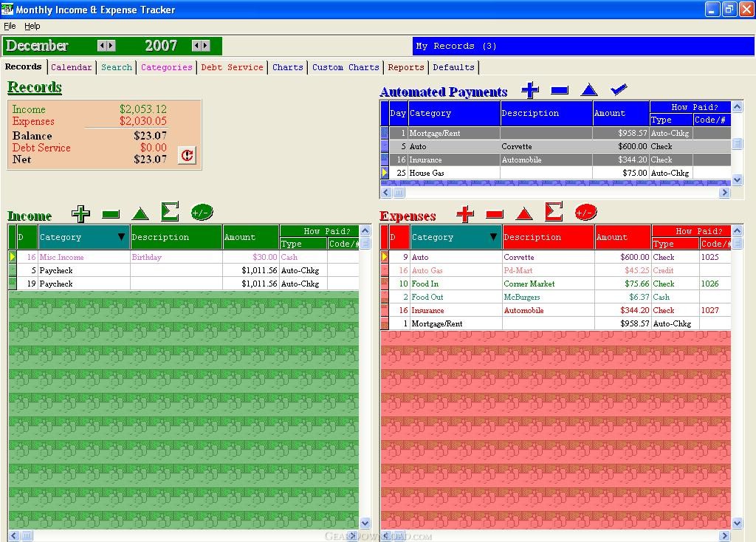Image resolution: width=756 pixels, height=542 pixels.
Task: Select House Gas automated payment row
Action: coord(556,173)
